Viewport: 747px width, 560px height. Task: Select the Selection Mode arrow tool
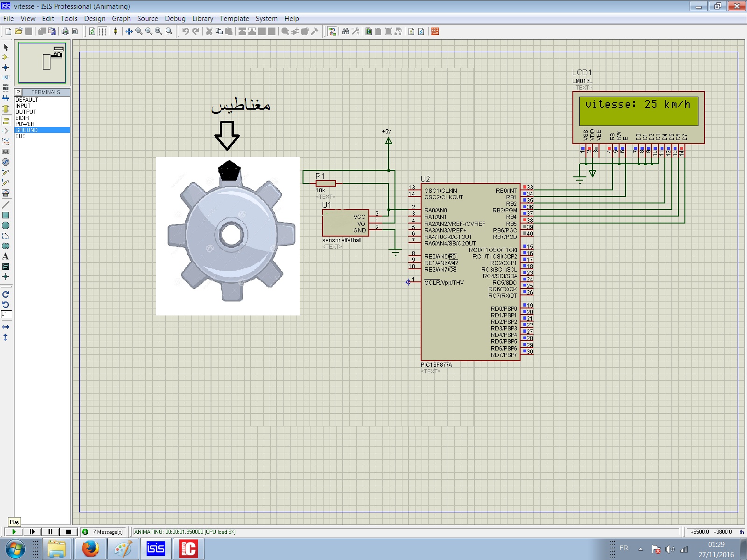[x=6, y=47]
